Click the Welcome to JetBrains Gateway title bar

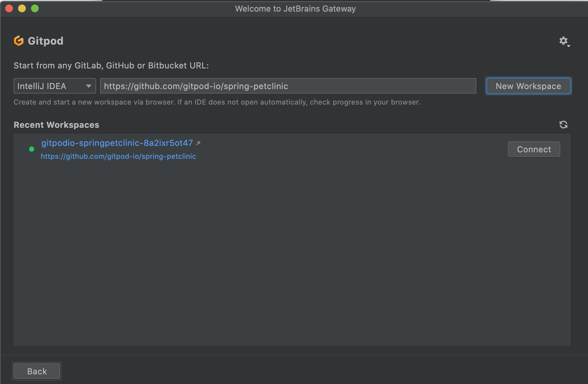tap(295, 9)
